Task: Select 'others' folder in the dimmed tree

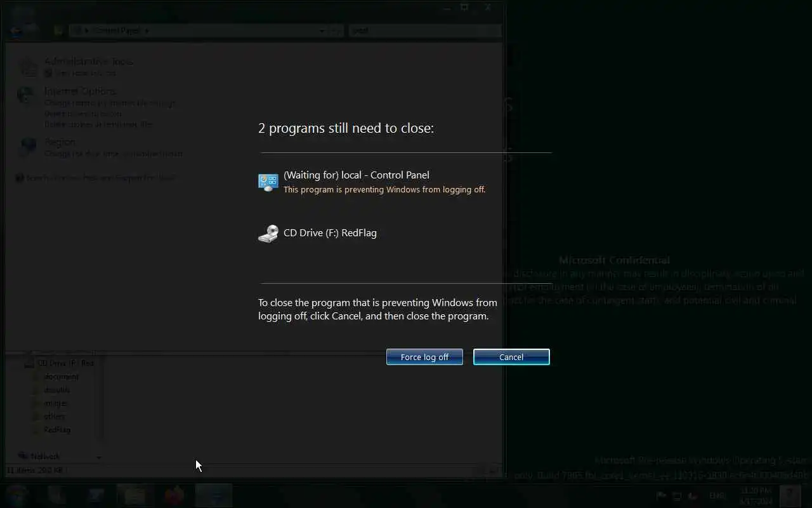Action: [x=54, y=417]
